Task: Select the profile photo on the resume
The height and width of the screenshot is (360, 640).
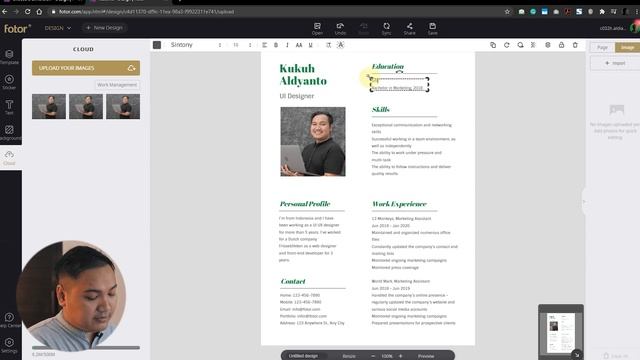Action: [x=313, y=142]
